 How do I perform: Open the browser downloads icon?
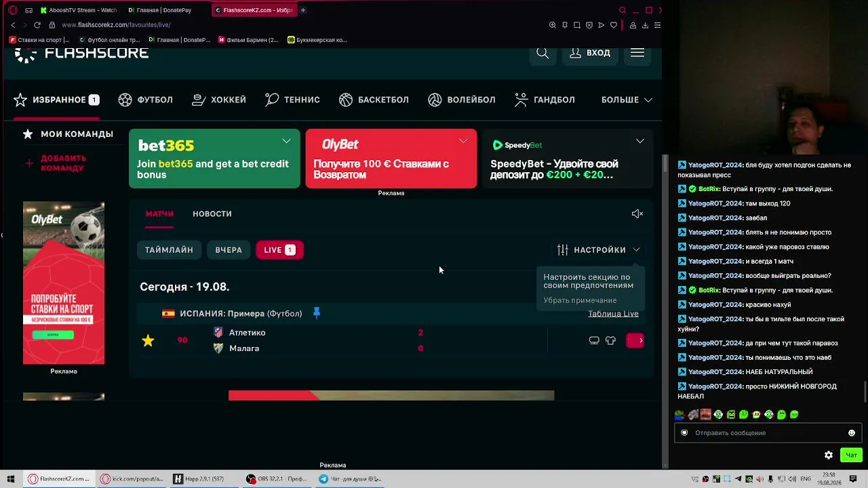[x=645, y=25]
